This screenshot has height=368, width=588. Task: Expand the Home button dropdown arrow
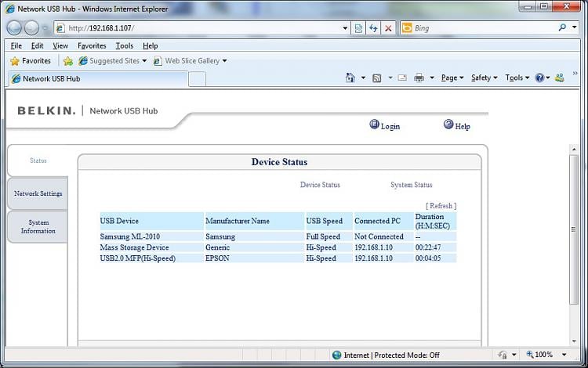[363, 78]
